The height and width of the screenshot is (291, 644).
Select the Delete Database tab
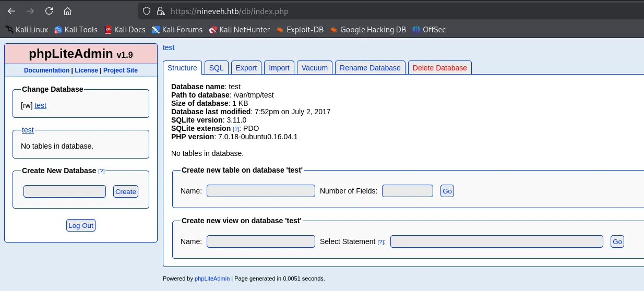tap(439, 68)
